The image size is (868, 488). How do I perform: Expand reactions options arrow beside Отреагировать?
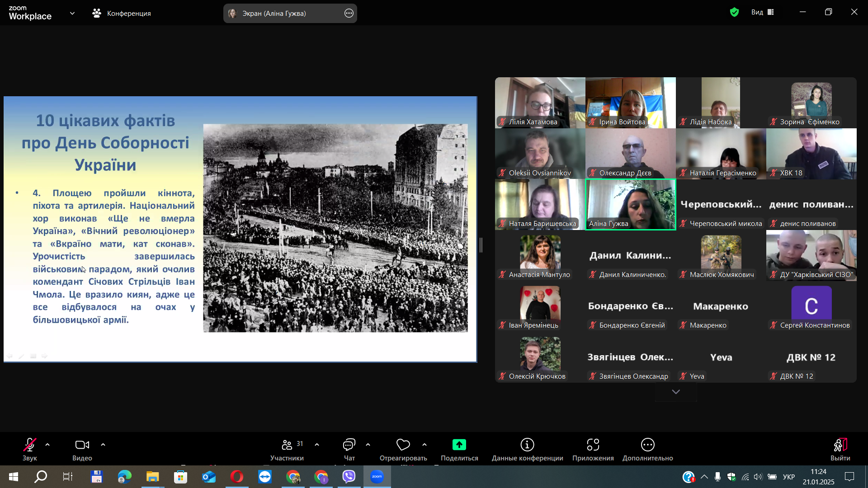click(425, 445)
